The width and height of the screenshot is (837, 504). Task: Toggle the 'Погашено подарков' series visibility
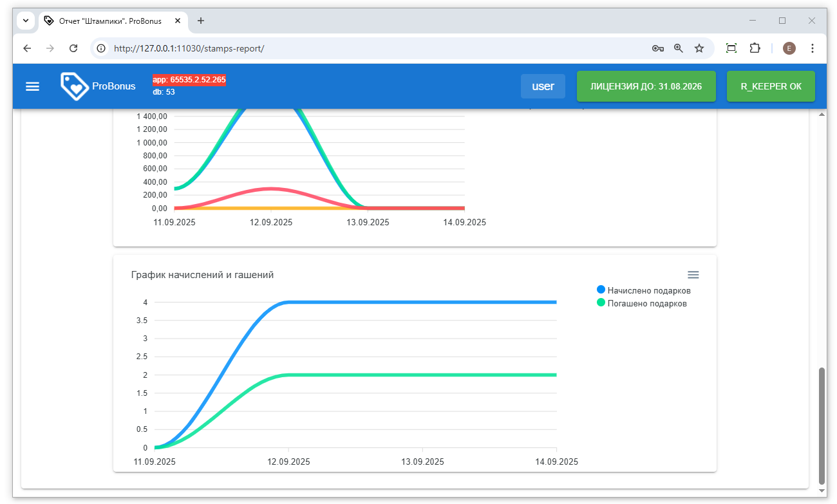coord(642,303)
